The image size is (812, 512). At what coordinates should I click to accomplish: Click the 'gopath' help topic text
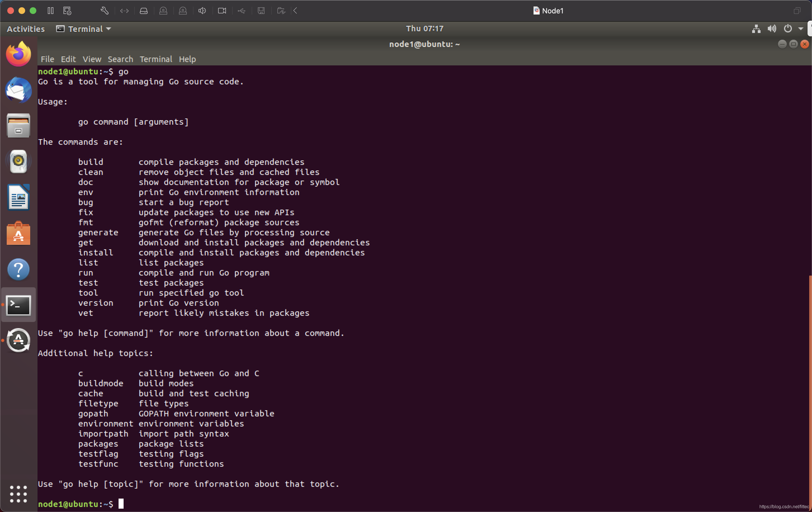[x=93, y=414]
